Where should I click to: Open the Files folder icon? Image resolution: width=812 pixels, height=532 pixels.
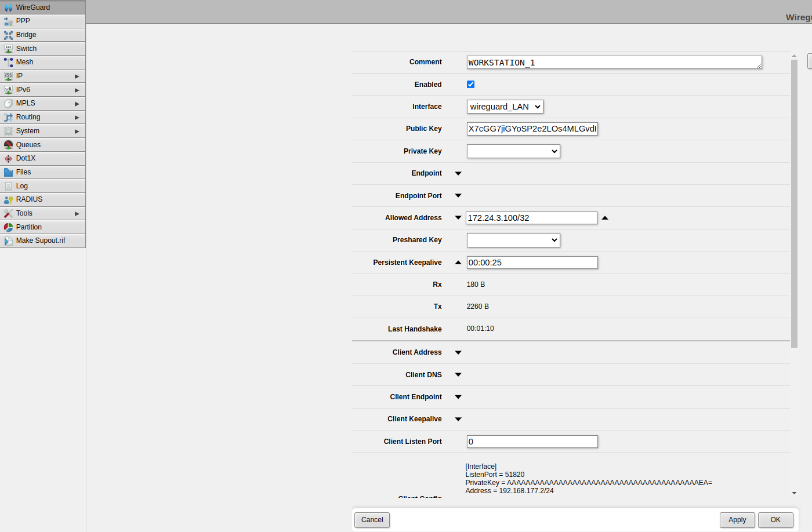(8, 172)
